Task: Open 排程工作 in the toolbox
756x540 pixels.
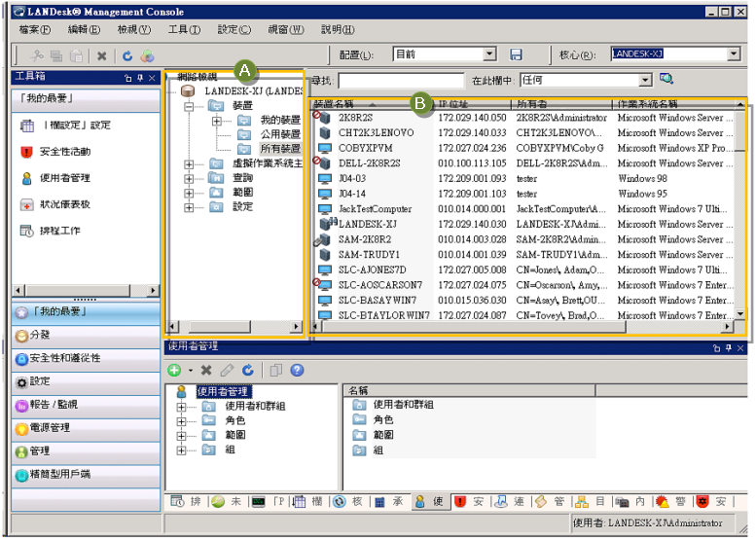Action: [51, 231]
